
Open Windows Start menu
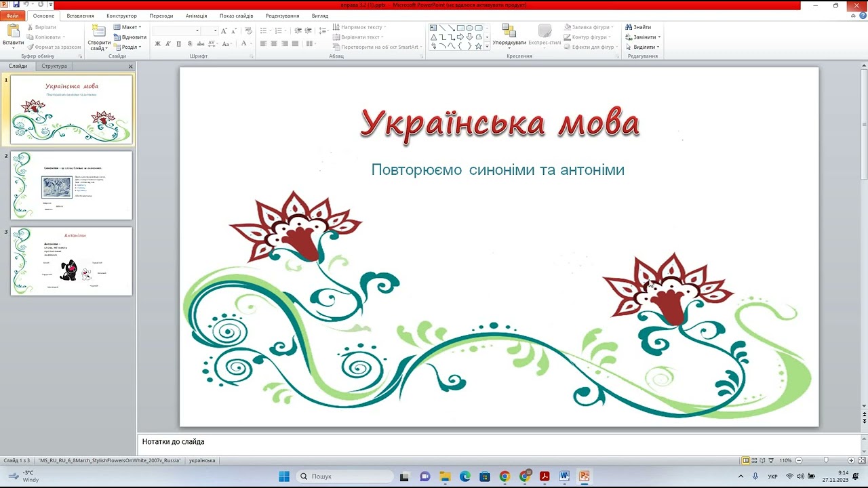pyautogui.click(x=284, y=476)
